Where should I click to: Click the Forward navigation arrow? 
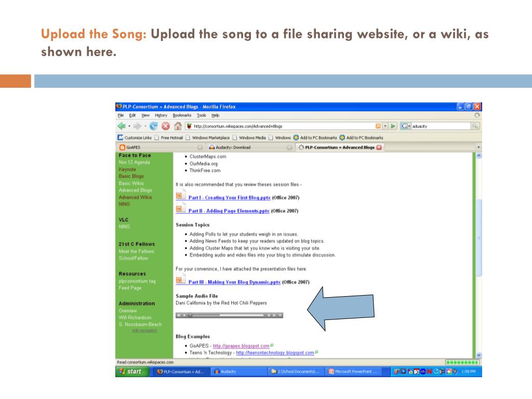click(x=137, y=126)
